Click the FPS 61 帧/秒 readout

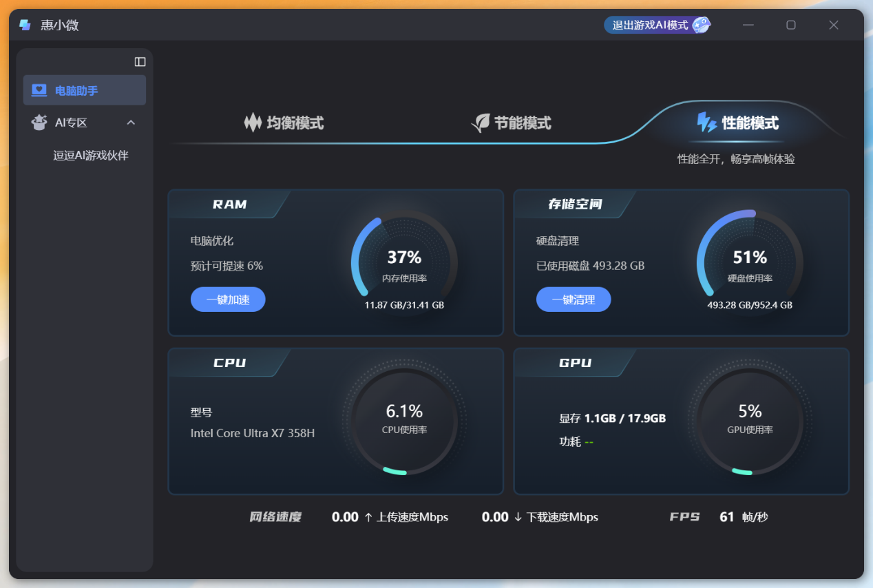click(719, 517)
